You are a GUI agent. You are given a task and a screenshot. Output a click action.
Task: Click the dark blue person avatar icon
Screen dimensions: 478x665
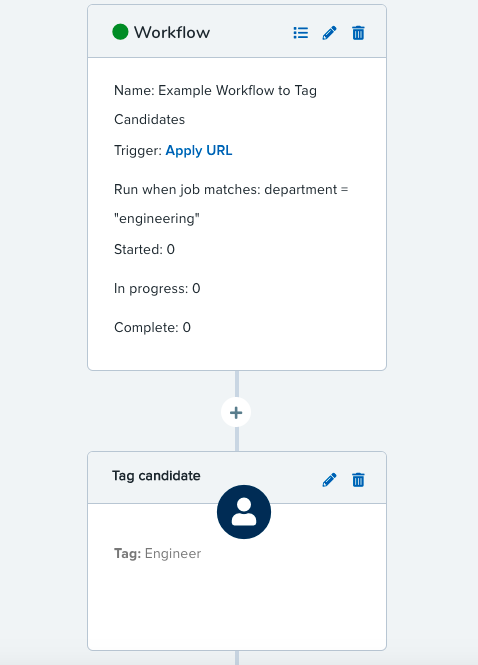point(244,512)
